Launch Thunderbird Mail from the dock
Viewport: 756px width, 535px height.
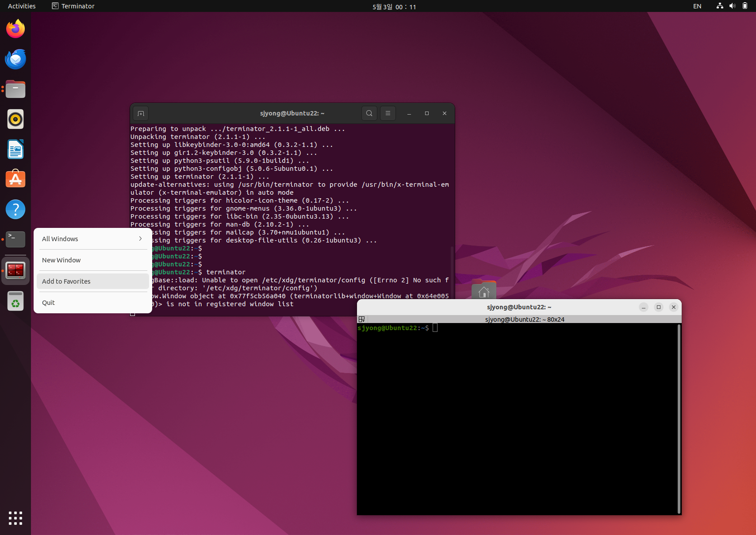point(15,59)
